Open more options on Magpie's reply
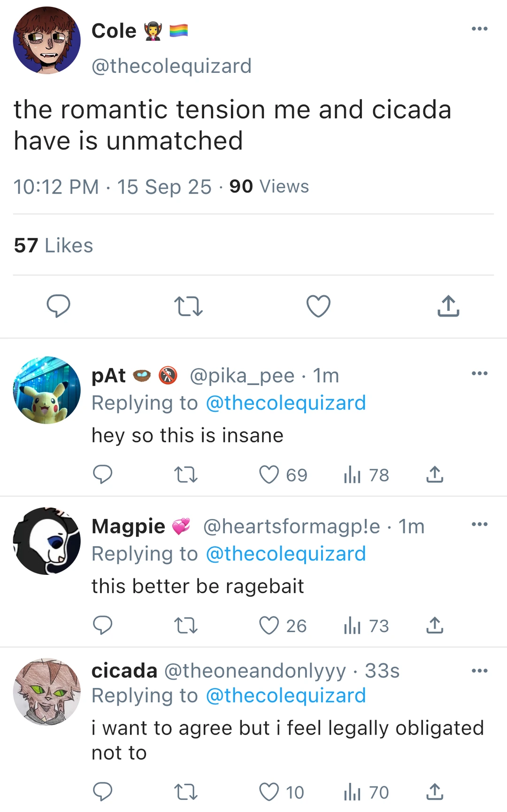Image resolution: width=507 pixels, height=812 pixels. 479,524
